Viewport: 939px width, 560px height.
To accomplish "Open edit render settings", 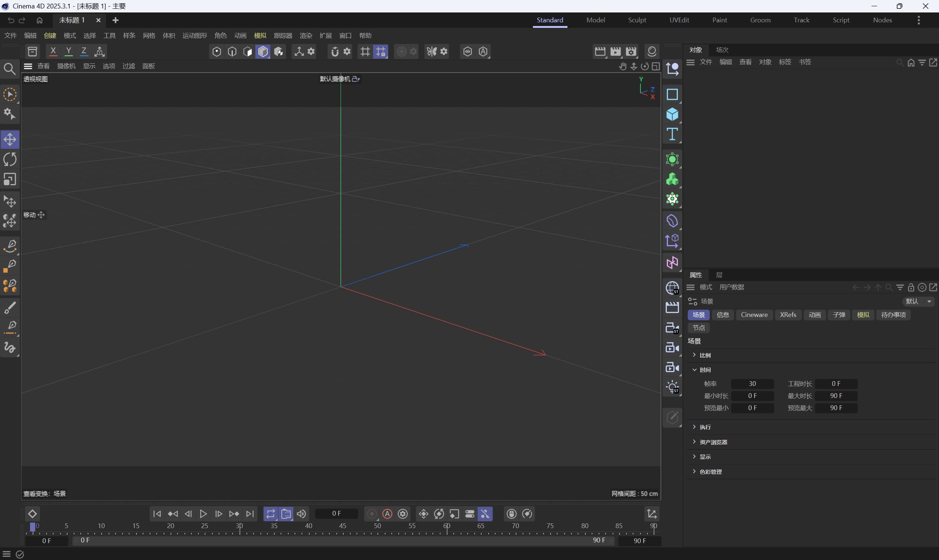I will tap(631, 51).
